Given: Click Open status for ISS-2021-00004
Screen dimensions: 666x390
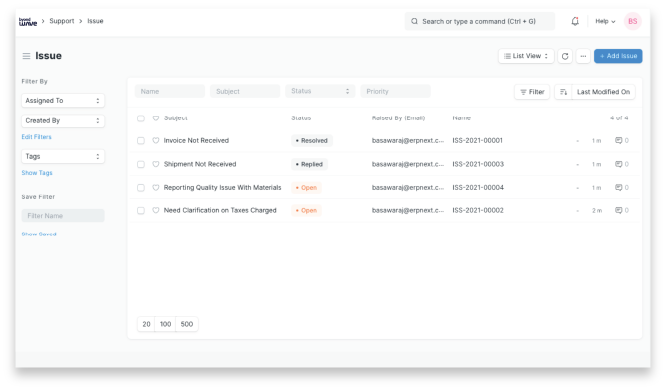Looking at the screenshot, I should [x=306, y=188].
